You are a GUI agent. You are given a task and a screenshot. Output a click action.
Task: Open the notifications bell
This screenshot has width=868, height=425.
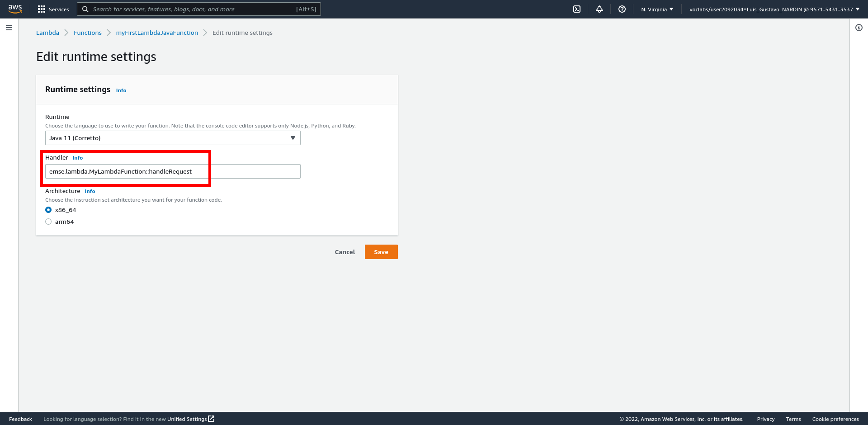[x=599, y=9]
